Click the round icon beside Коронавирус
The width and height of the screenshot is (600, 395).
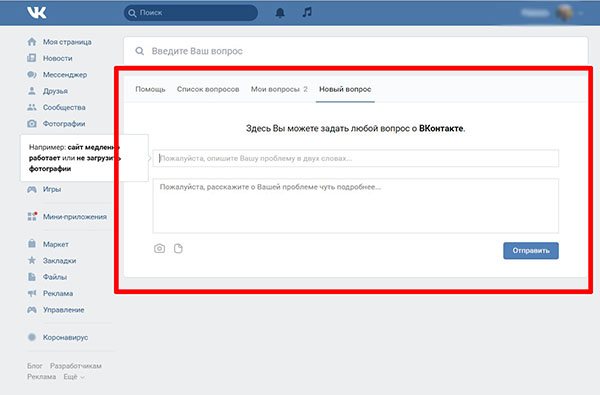coord(32,337)
